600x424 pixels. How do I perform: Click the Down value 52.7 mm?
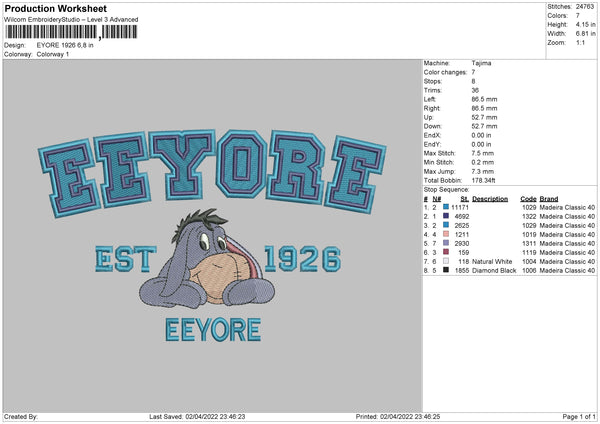(x=484, y=126)
